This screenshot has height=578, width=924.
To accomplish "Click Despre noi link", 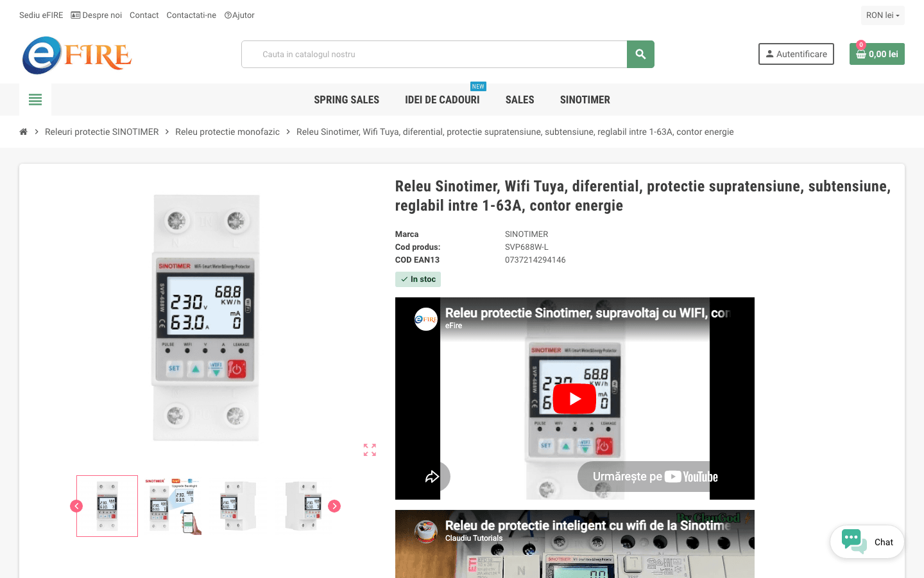I will point(96,15).
